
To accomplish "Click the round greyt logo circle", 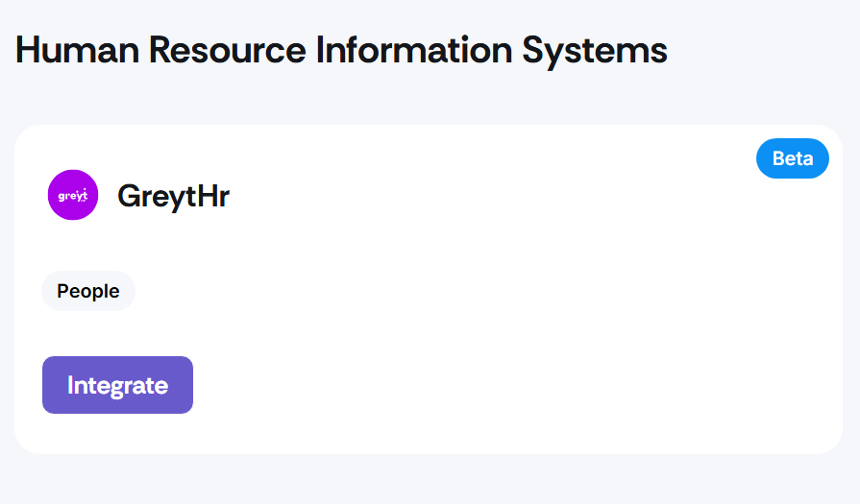I will coord(73,195).
